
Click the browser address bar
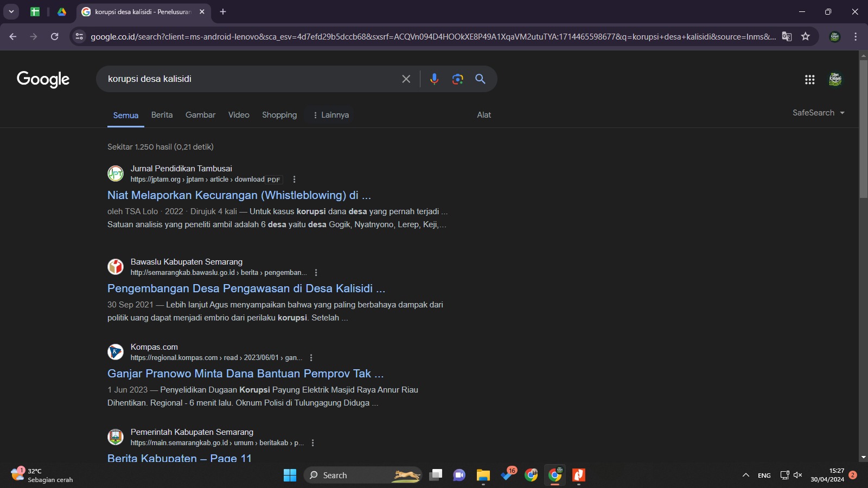click(432, 36)
